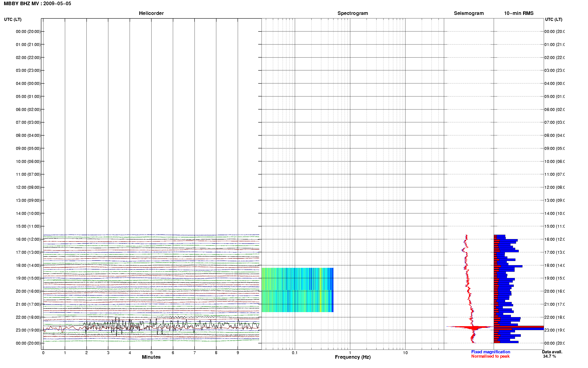Click the 'Fixed magnification' legend text
The image size is (588, 368).
491,352
